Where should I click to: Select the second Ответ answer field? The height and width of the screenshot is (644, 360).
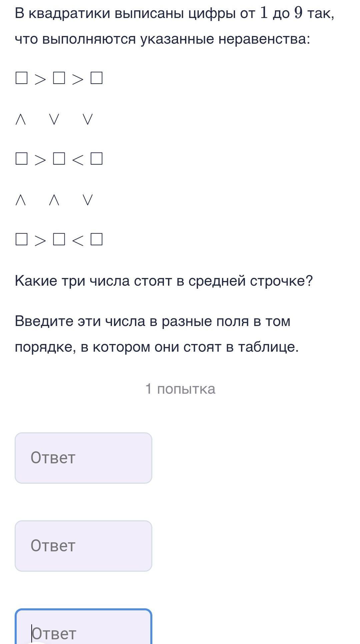tap(83, 546)
